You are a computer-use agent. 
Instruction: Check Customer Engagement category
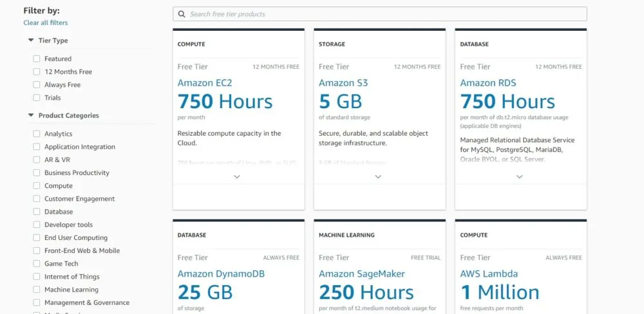point(37,199)
